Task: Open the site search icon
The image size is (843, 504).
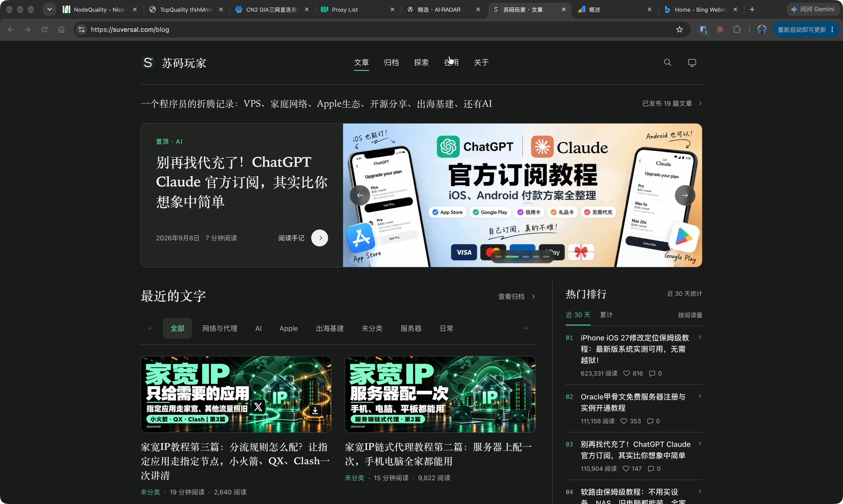Action: 668,63
